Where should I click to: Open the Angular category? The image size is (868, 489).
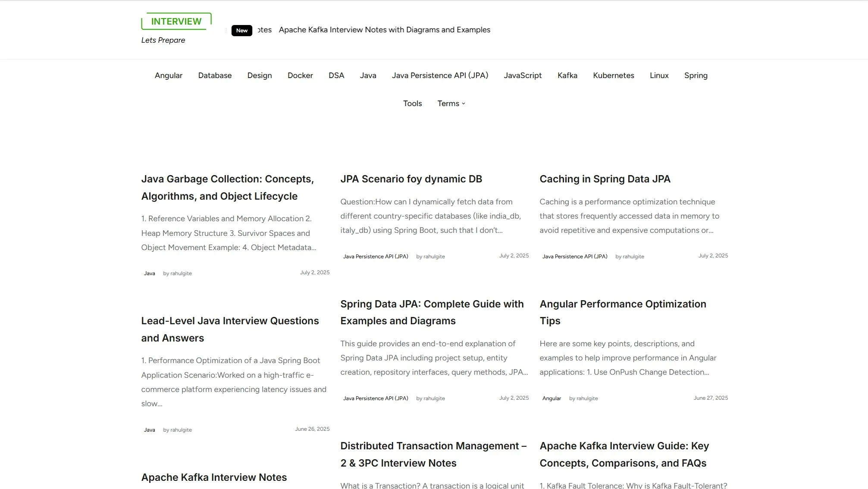point(169,75)
